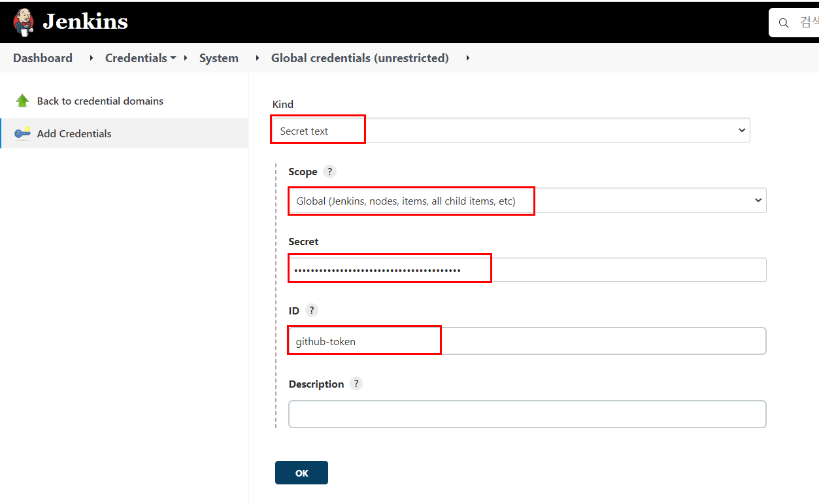Select Add Credentials sidebar item

(124, 133)
